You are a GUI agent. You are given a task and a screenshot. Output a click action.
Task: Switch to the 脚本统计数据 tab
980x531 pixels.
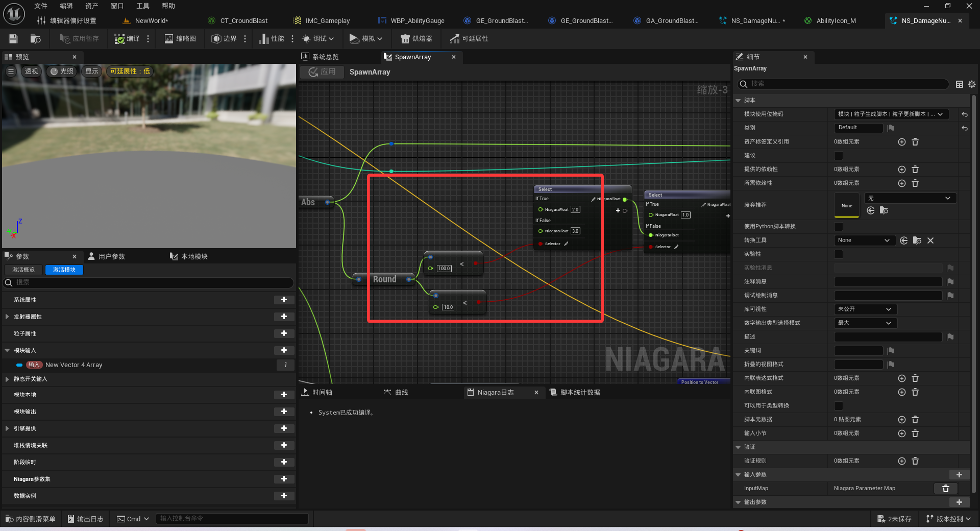tap(575, 392)
